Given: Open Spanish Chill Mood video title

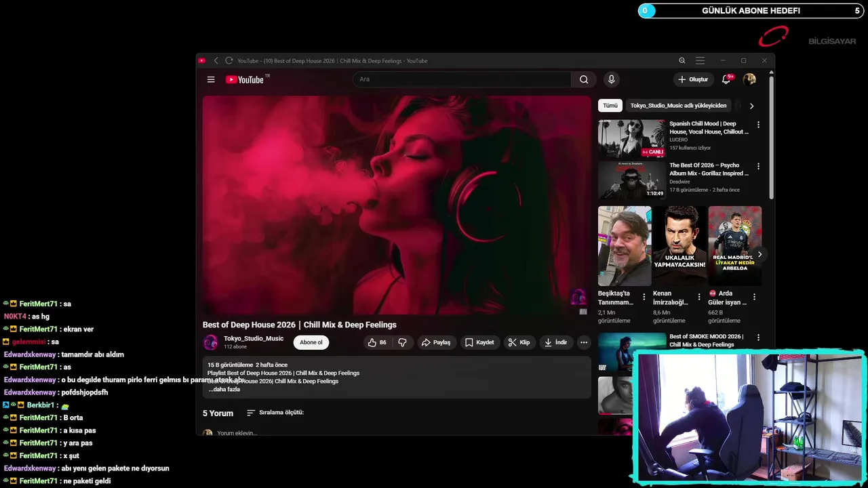Looking at the screenshot, I should tap(709, 127).
